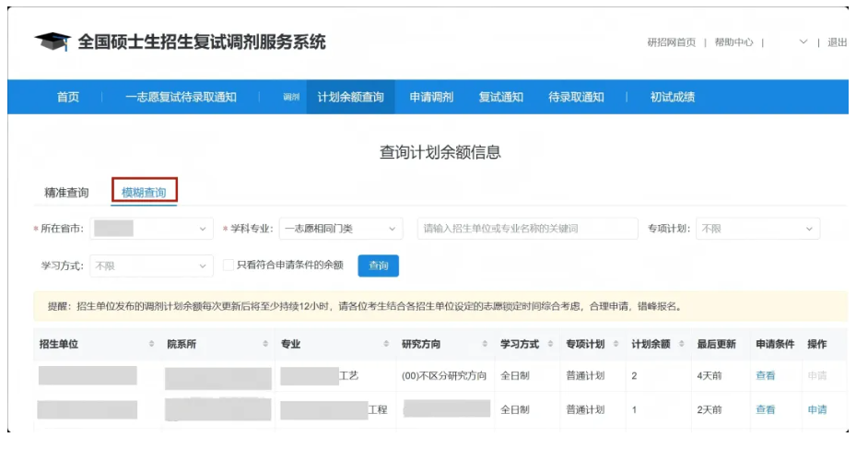This screenshot has width=868, height=449.
Task: Switch to 精准查询 tab
Action: (66, 193)
